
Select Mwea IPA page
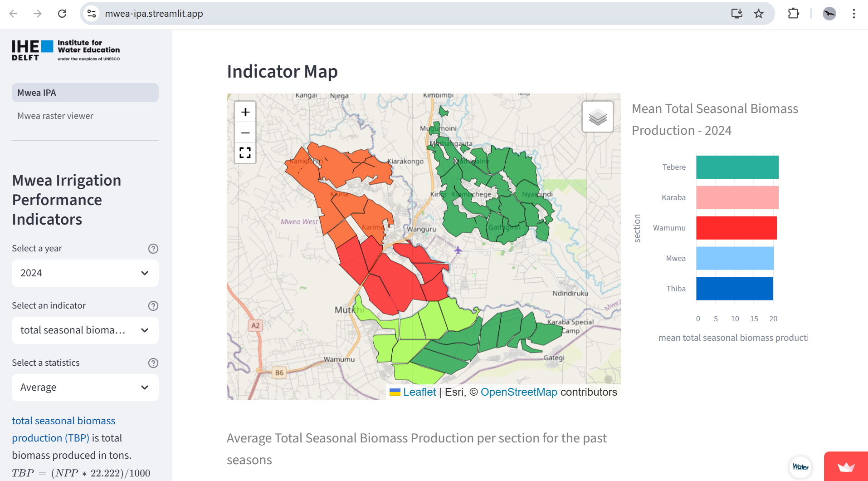tap(85, 93)
